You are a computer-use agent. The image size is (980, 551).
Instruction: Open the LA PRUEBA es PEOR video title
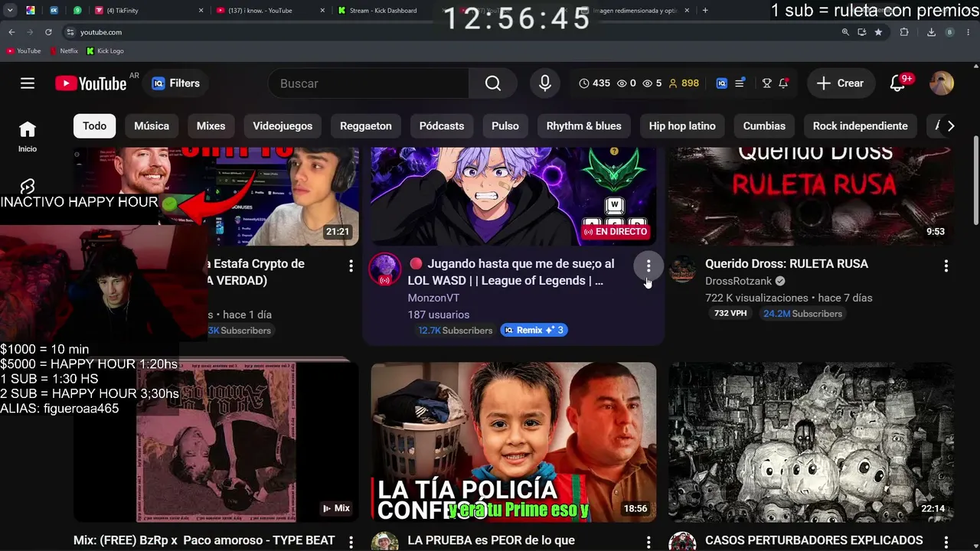click(492, 540)
